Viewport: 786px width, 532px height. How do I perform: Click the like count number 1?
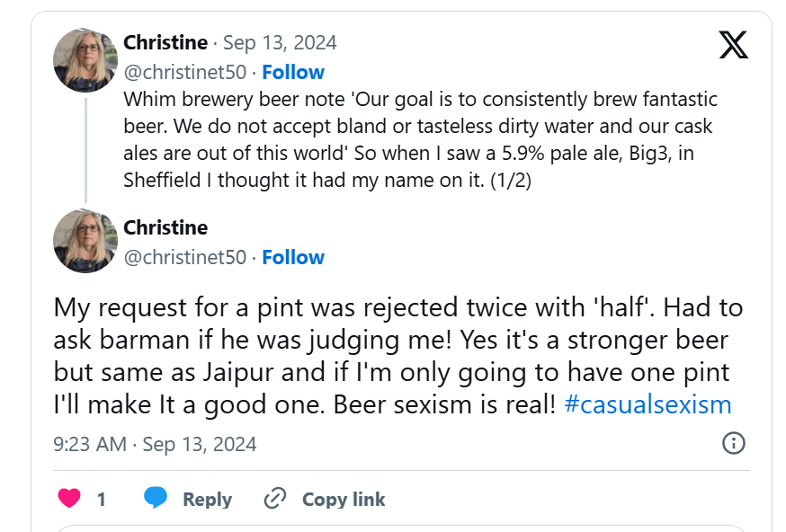point(102,500)
